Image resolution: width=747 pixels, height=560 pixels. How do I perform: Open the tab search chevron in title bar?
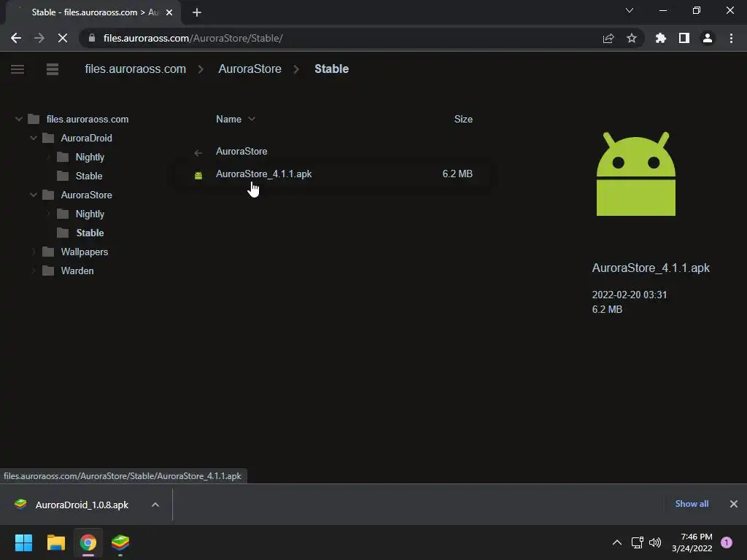(630, 10)
